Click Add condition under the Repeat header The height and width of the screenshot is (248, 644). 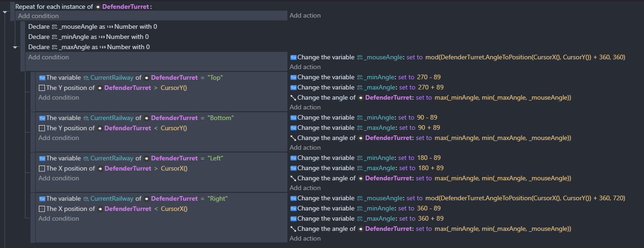pos(38,16)
